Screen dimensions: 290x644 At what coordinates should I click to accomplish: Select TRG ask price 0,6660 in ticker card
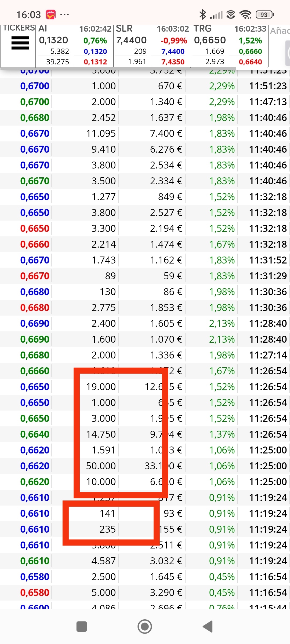click(x=251, y=51)
